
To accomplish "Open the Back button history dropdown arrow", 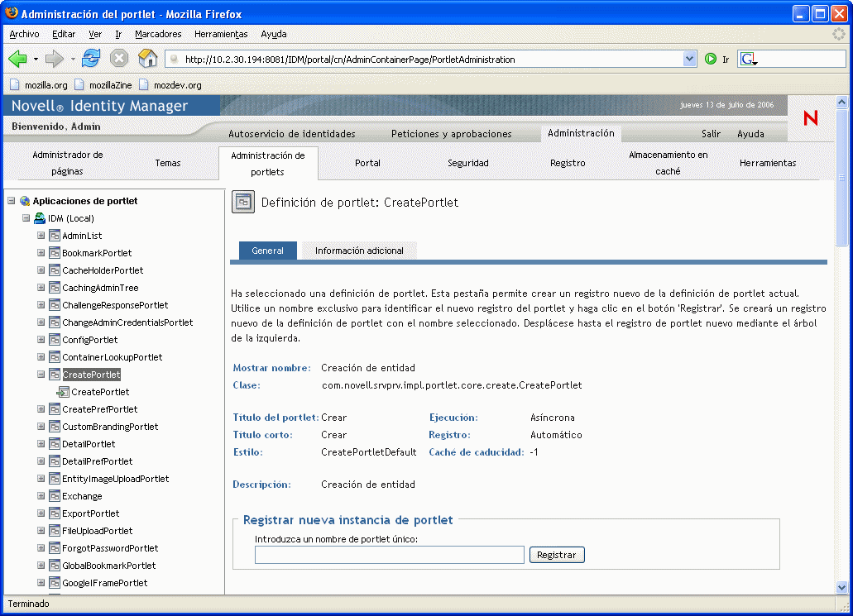I will 36,59.
